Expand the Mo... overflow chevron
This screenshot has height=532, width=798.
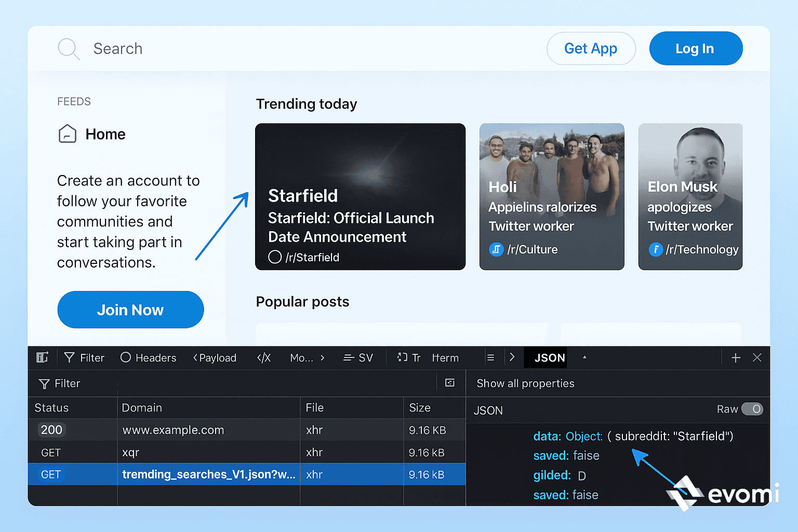click(x=323, y=357)
